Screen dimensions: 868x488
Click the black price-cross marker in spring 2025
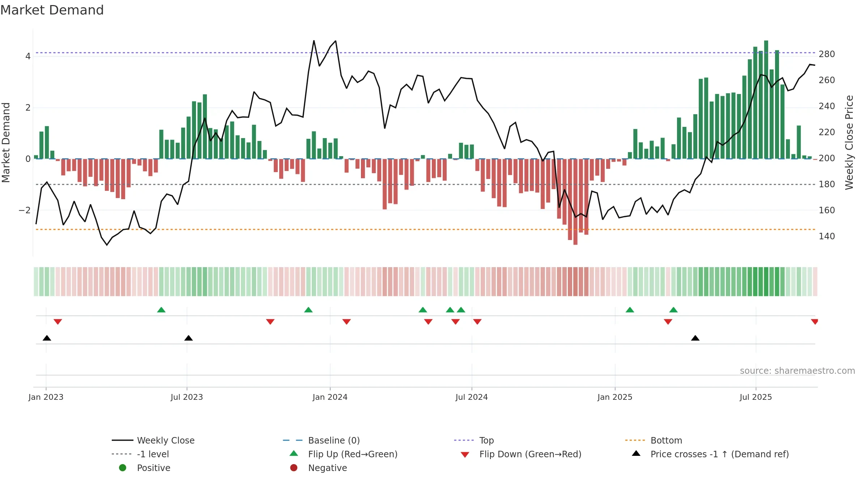[x=695, y=338]
